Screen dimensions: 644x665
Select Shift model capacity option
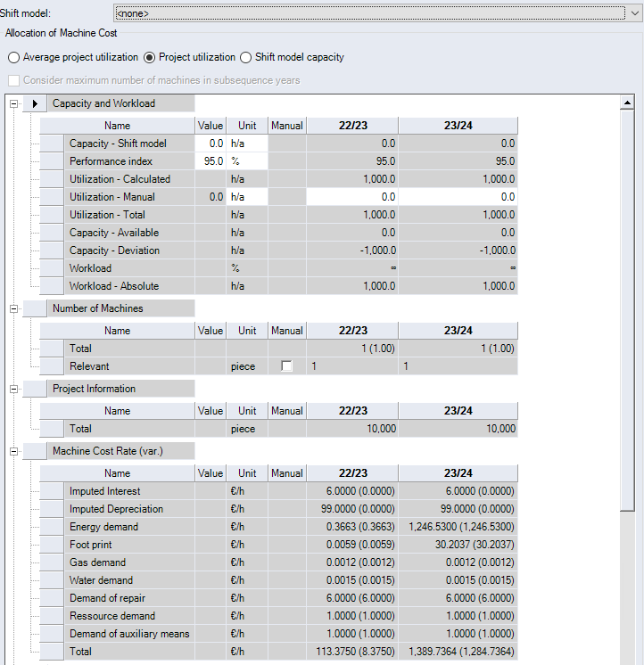coord(292,57)
